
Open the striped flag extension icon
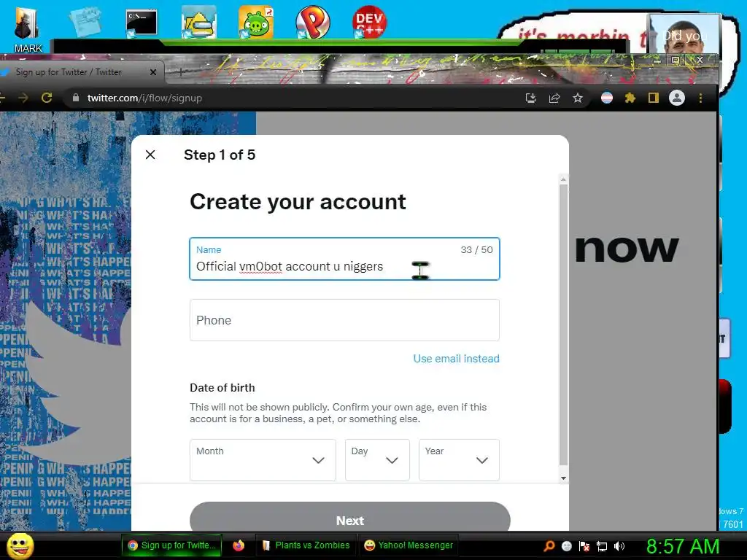tap(606, 98)
